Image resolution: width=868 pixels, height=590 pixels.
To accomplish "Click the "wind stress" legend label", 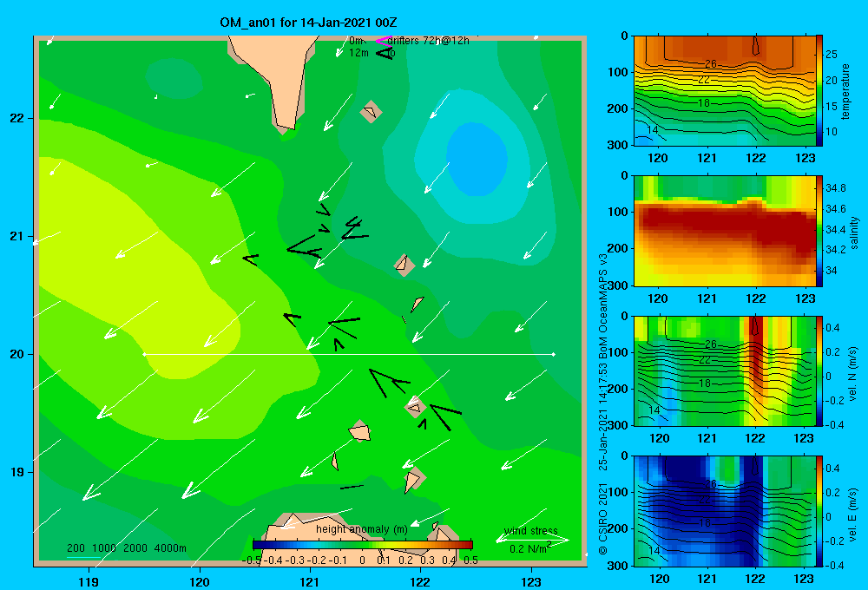I will click(x=531, y=531).
